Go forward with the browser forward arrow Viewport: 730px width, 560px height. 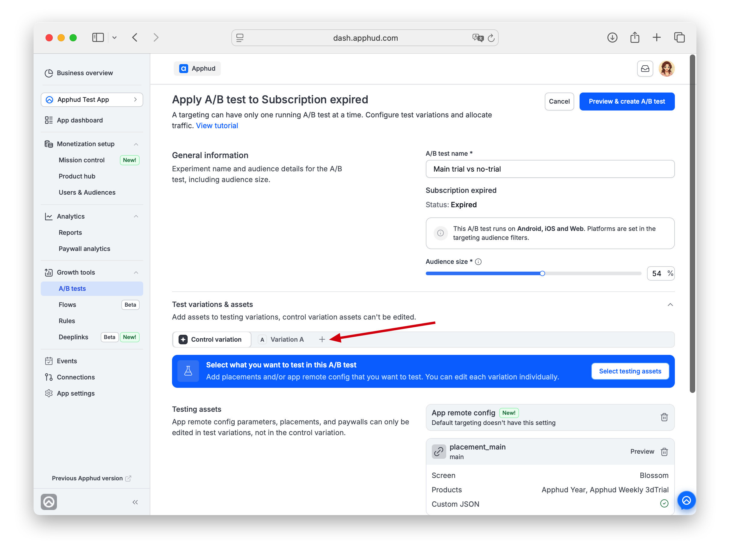pos(156,38)
